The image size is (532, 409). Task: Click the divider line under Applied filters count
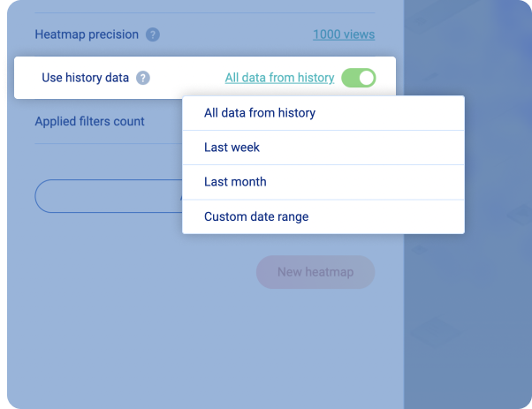tap(109, 143)
